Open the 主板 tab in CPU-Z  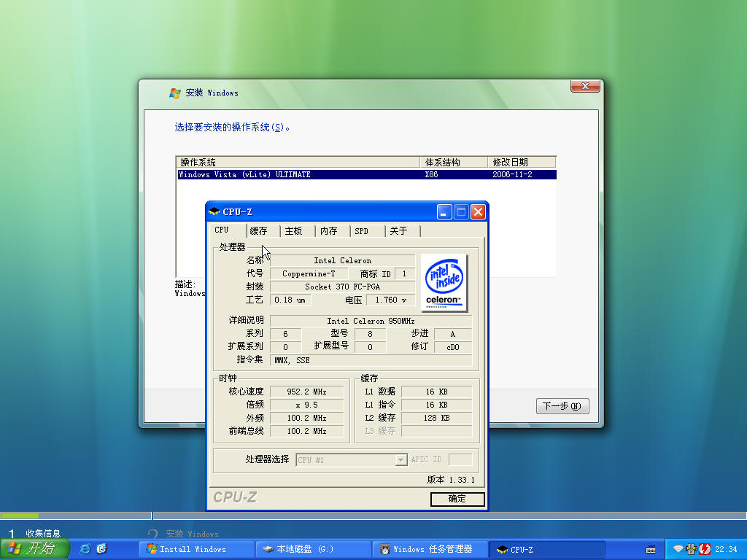click(298, 231)
